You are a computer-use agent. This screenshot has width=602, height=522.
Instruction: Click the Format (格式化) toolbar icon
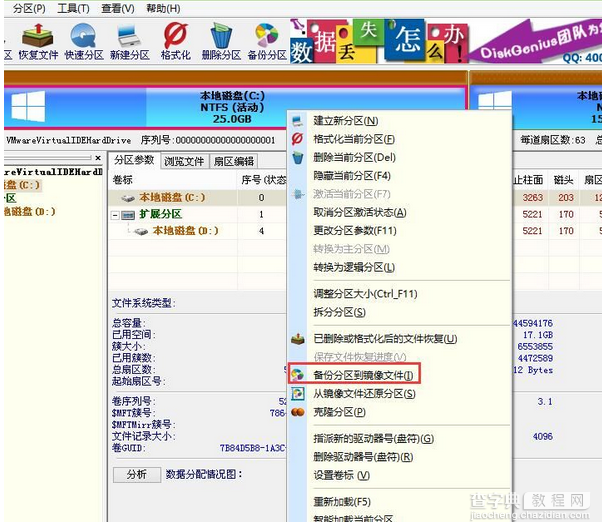175,41
